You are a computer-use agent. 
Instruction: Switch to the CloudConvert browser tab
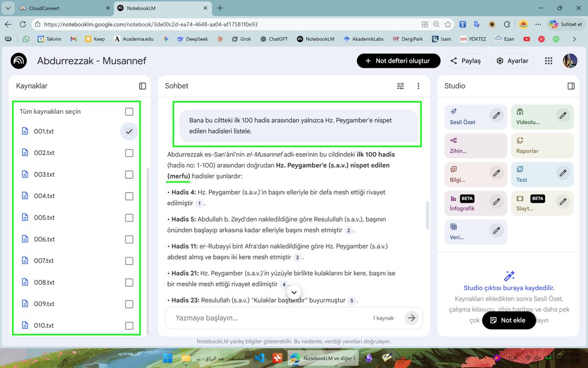[64, 8]
